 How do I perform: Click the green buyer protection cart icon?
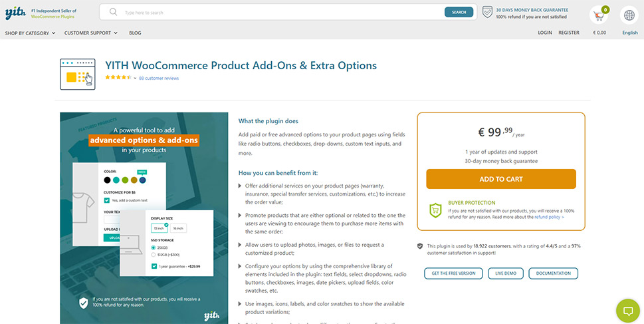tap(435, 210)
